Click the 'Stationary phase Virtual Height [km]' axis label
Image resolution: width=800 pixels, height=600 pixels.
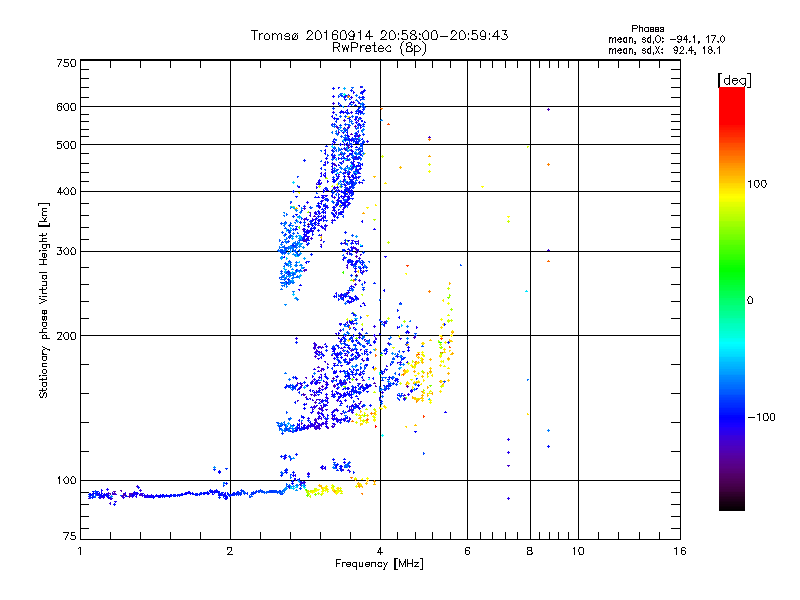click(43, 300)
